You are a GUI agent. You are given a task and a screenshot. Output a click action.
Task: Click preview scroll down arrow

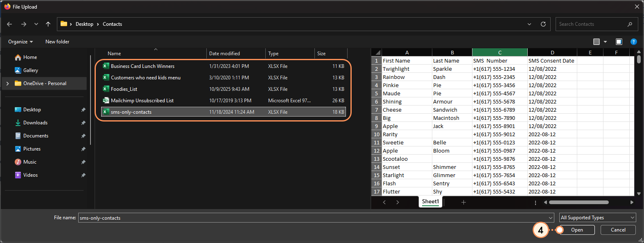click(639, 193)
